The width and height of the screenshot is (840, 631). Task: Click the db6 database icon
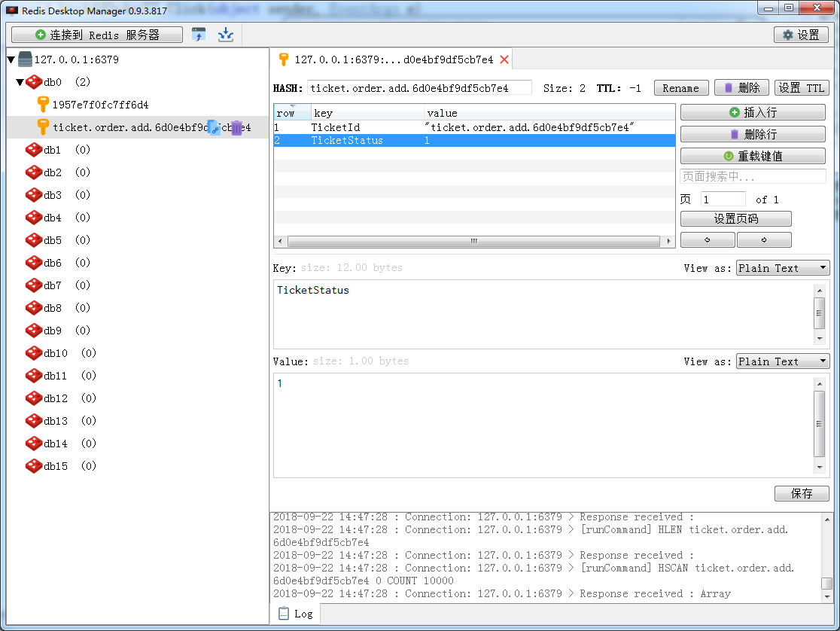coord(34,263)
